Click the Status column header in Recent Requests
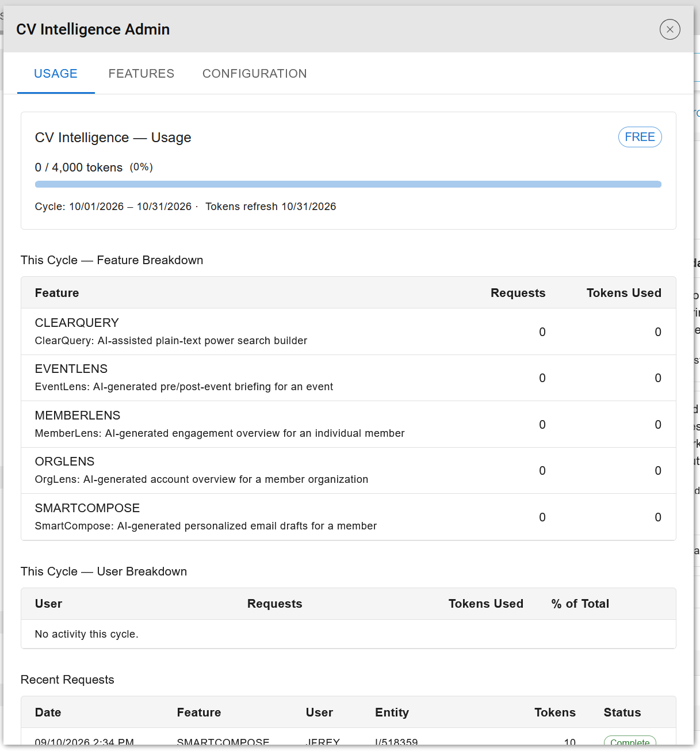 click(x=622, y=712)
